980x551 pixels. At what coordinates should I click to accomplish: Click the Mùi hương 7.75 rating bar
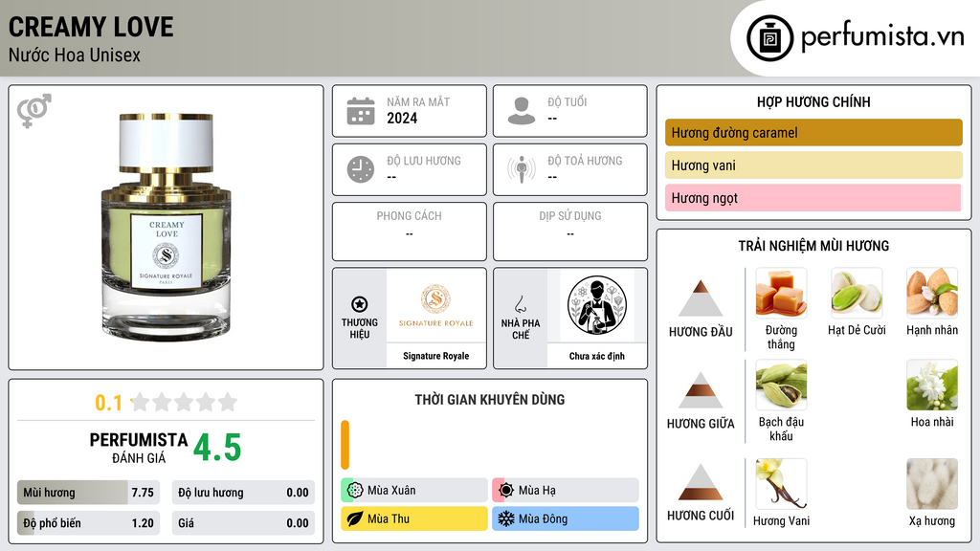(89, 493)
